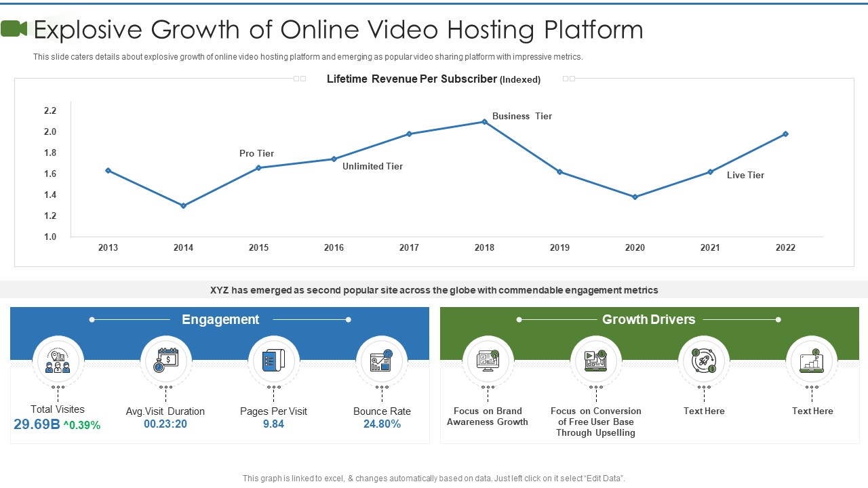Click the Pro Tier label
The image size is (868, 488).
click(257, 153)
